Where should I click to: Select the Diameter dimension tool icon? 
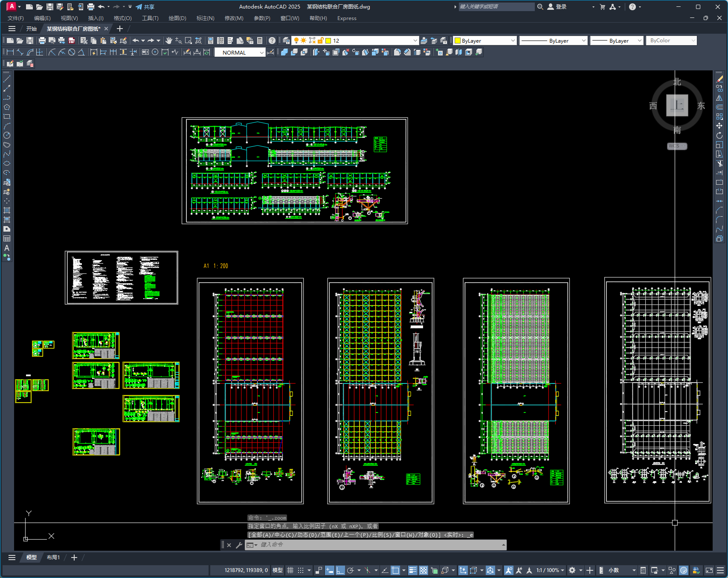[x=72, y=52]
